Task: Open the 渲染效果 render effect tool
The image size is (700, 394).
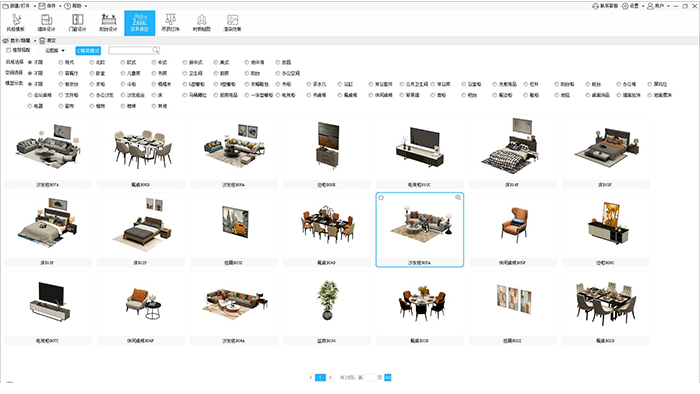Action: (232, 22)
